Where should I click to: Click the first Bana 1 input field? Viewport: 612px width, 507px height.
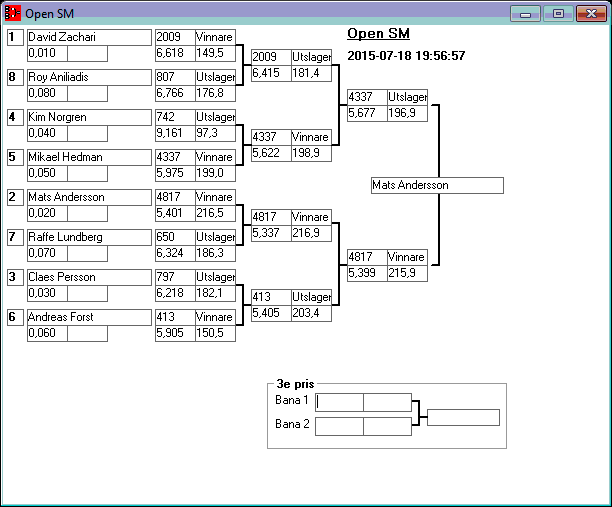pos(339,402)
